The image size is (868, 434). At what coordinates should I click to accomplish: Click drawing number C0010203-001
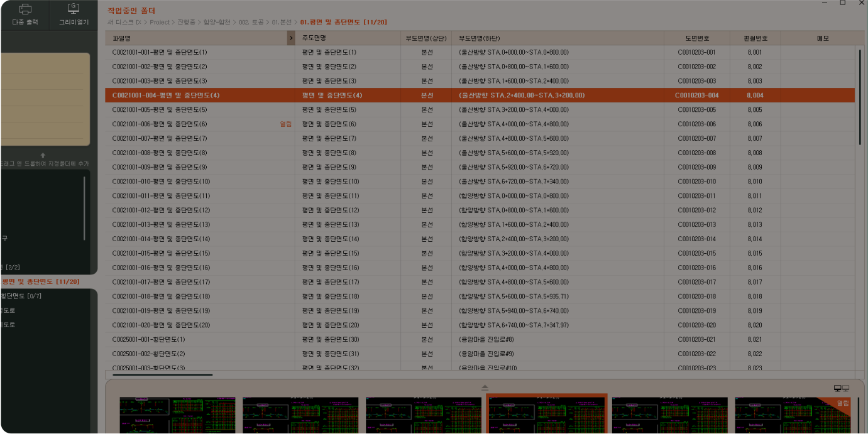point(696,52)
